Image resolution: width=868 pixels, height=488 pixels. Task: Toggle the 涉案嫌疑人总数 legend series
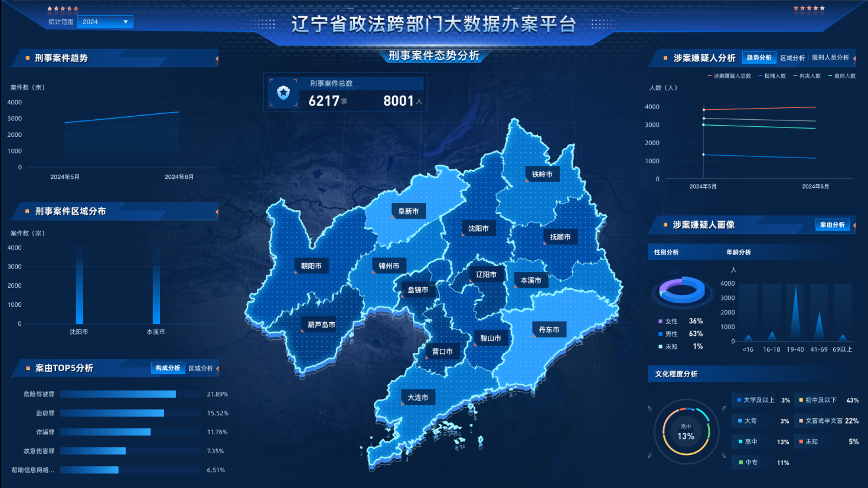tap(729, 76)
